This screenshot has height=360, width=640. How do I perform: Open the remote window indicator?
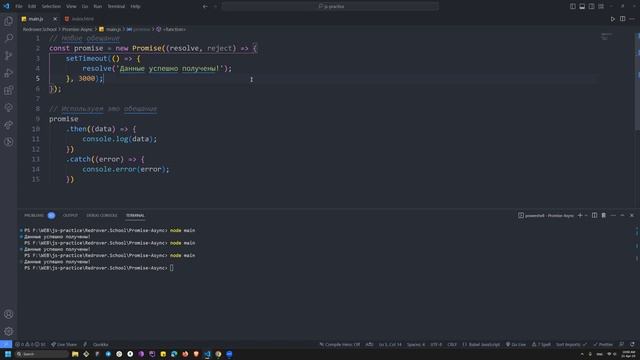tap(6, 344)
